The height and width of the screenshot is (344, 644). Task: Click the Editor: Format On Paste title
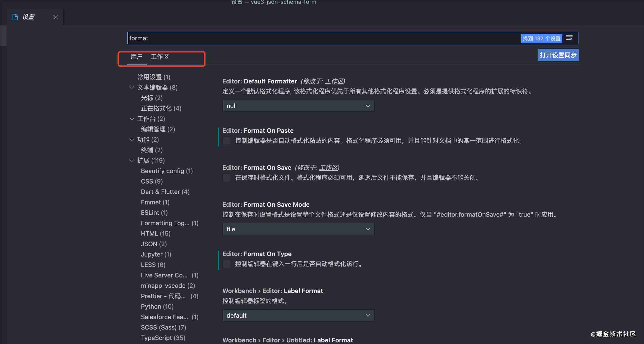click(258, 130)
